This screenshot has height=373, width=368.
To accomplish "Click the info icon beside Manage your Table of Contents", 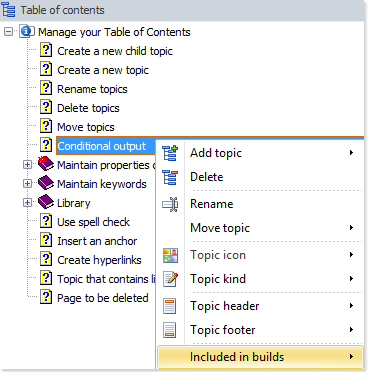I will 26,32.
